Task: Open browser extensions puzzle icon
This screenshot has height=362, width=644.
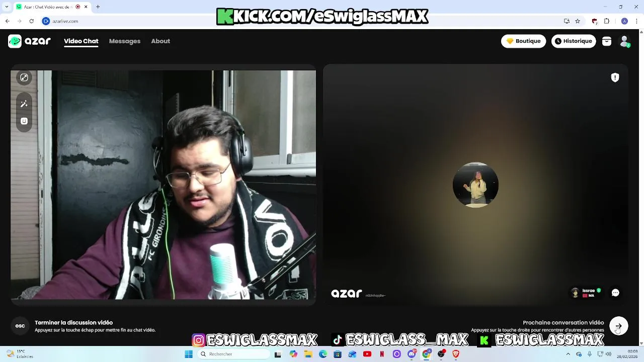Action: click(x=606, y=21)
